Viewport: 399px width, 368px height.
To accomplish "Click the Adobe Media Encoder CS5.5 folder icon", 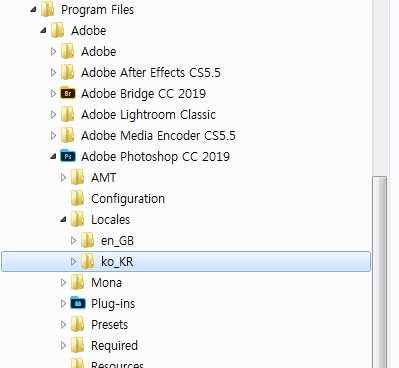I will (x=67, y=135).
